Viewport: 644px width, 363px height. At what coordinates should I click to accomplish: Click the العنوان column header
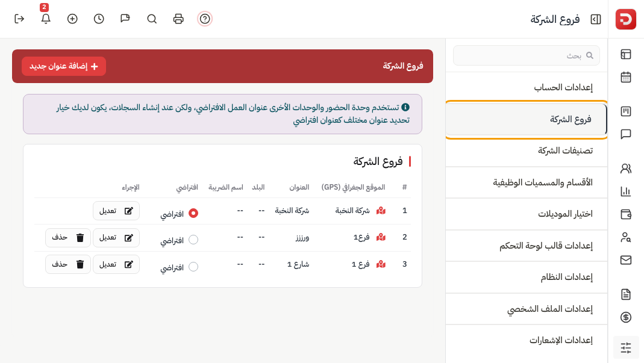click(x=299, y=187)
